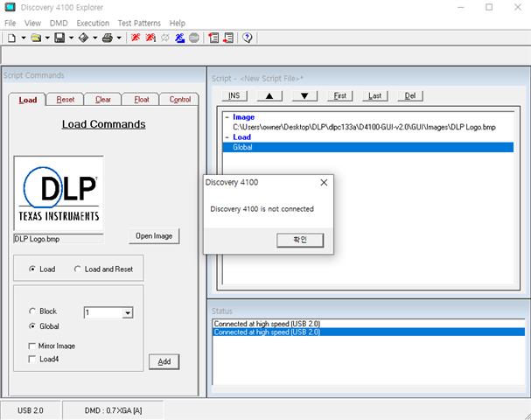Click the DMD : 0.7 XGA status panel
The width and height of the screenshot is (531, 420).
coord(113,410)
